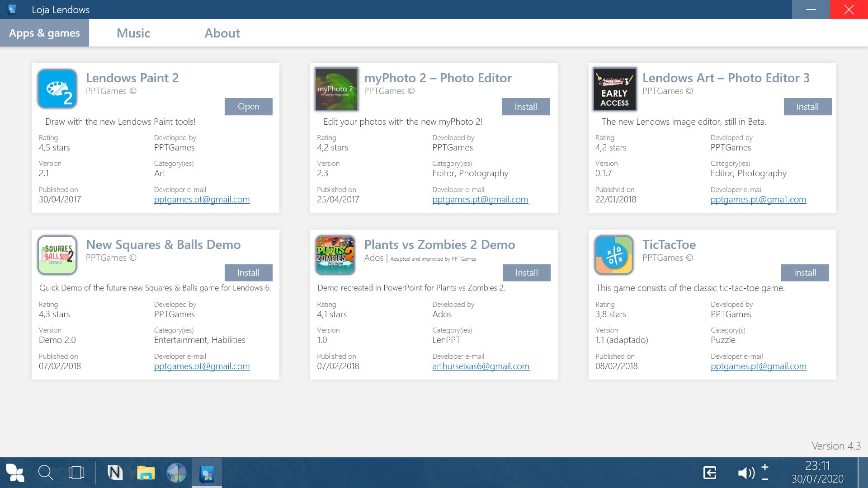Screen dimensions: 868x488
Task: Open Lendows Paint 2 with Open button
Action: (249, 106)
